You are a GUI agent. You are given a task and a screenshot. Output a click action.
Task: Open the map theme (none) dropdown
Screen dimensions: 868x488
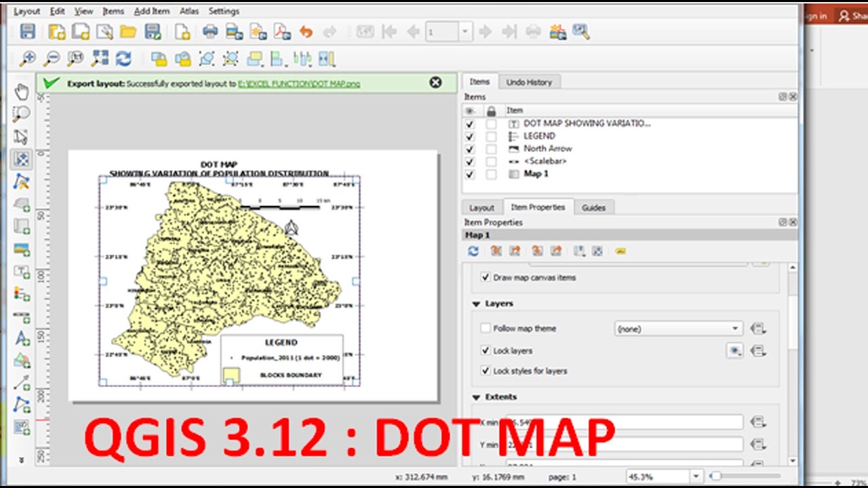678,329
